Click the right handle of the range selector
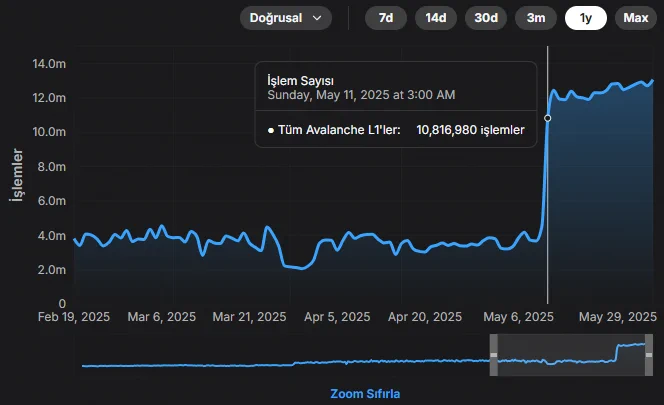Viewport: 664px width, 405px height. [x=649, y=355]
